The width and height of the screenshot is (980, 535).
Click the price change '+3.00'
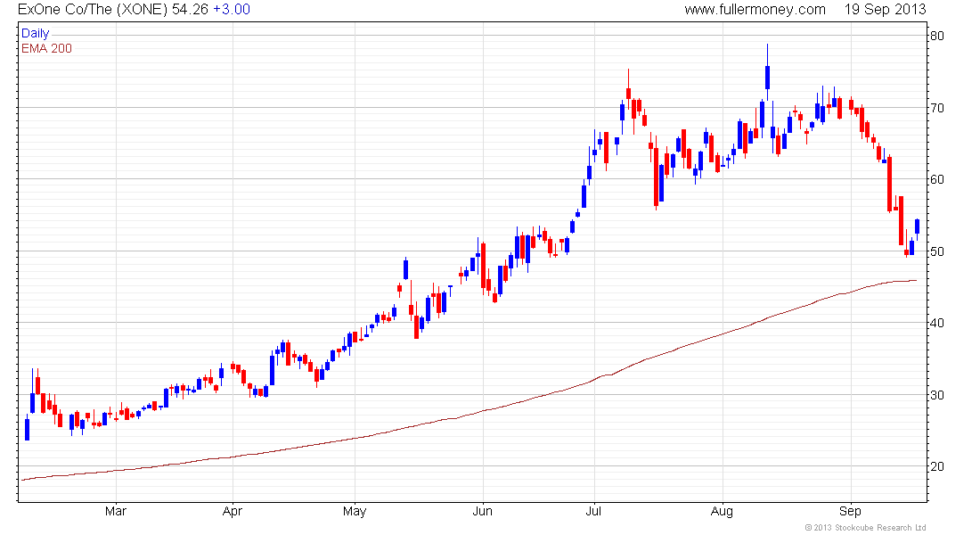point(232,10)
